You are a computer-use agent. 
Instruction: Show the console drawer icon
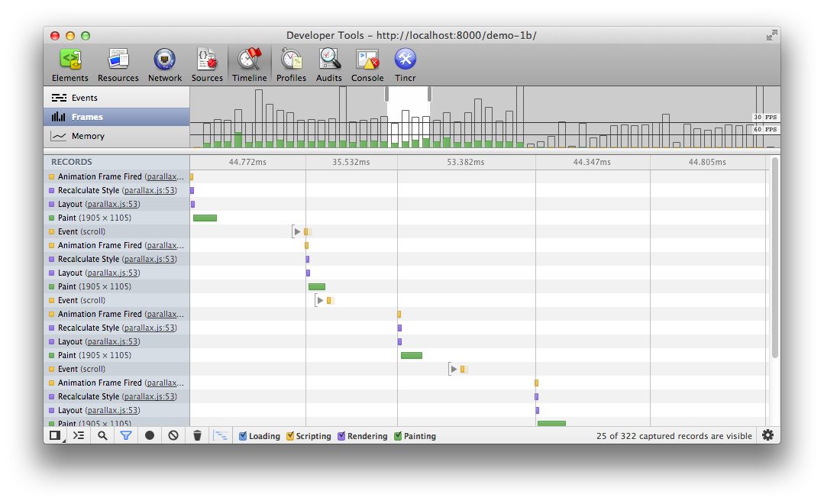point(79,435)
